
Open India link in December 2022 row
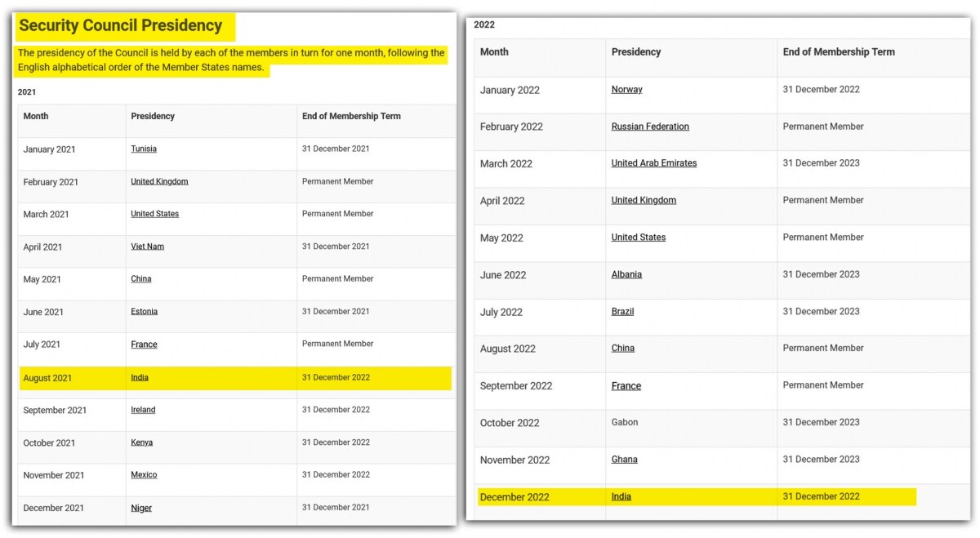click(621, 496)
